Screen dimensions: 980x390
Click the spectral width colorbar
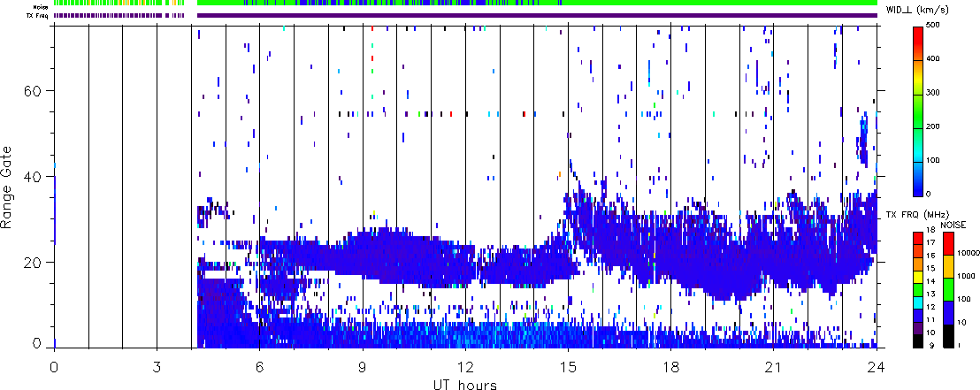coord(918,111)
